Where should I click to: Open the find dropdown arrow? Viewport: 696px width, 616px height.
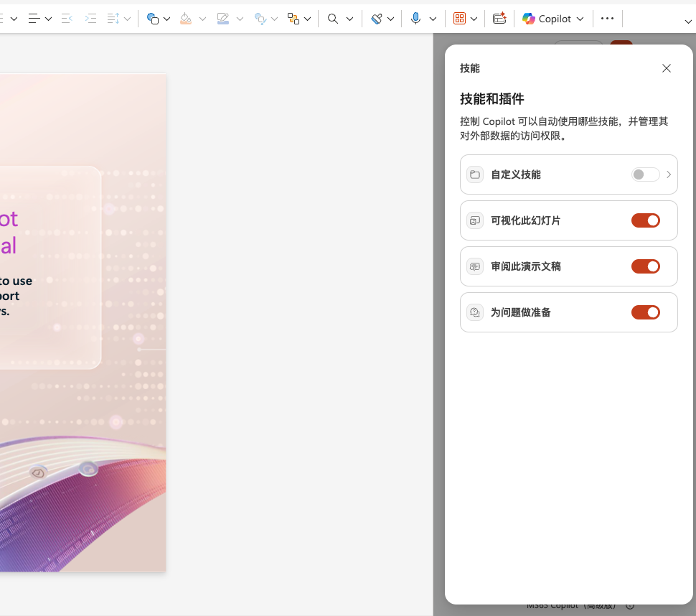[x=349, y=19]
